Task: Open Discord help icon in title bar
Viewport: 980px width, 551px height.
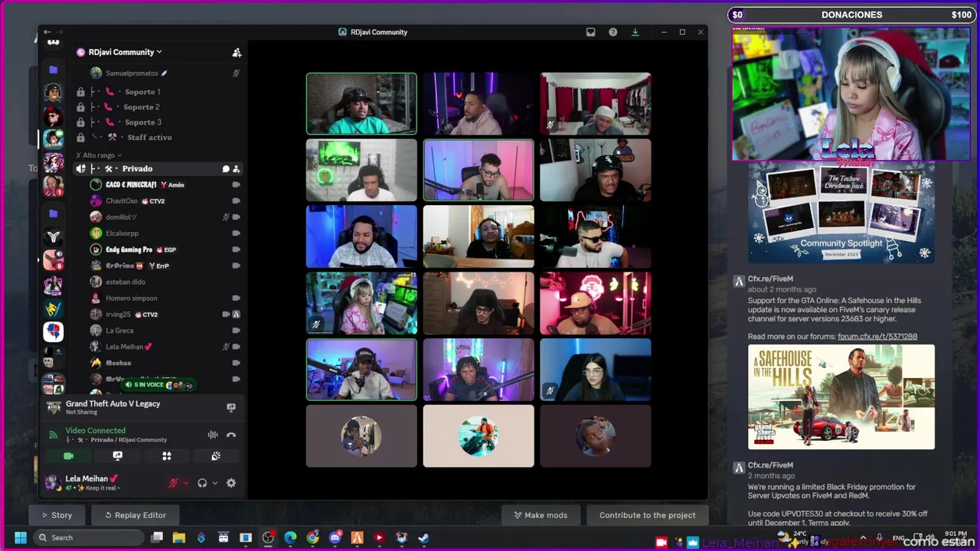Action: [x=612, y=32]
